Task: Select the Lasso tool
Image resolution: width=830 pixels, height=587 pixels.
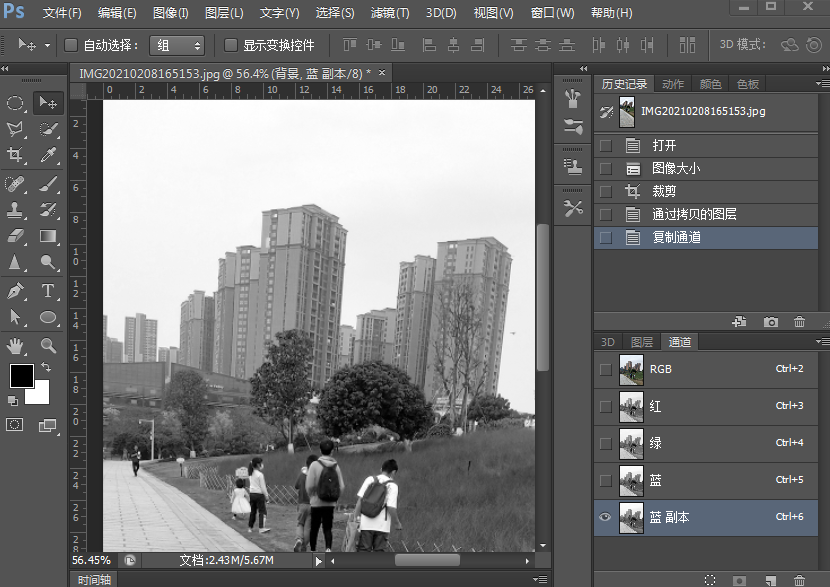Action: [x=15, y=128]
